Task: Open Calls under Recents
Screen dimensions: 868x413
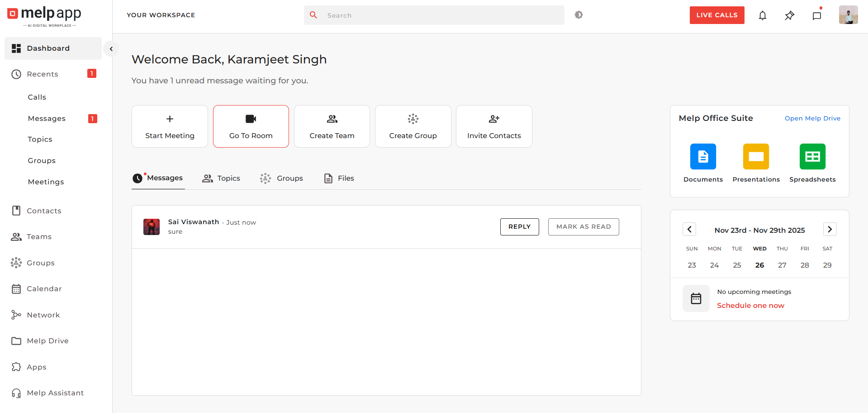Action: point(37,97)
